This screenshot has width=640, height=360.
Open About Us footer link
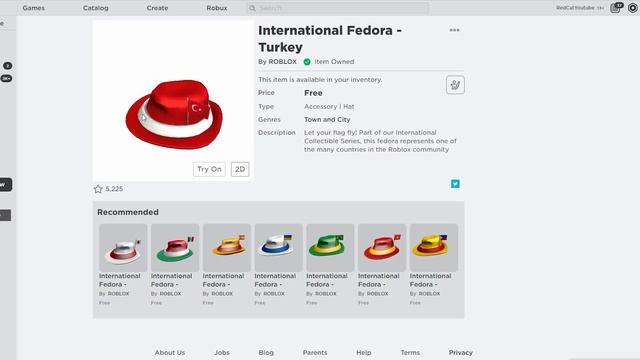pos(170,352)
